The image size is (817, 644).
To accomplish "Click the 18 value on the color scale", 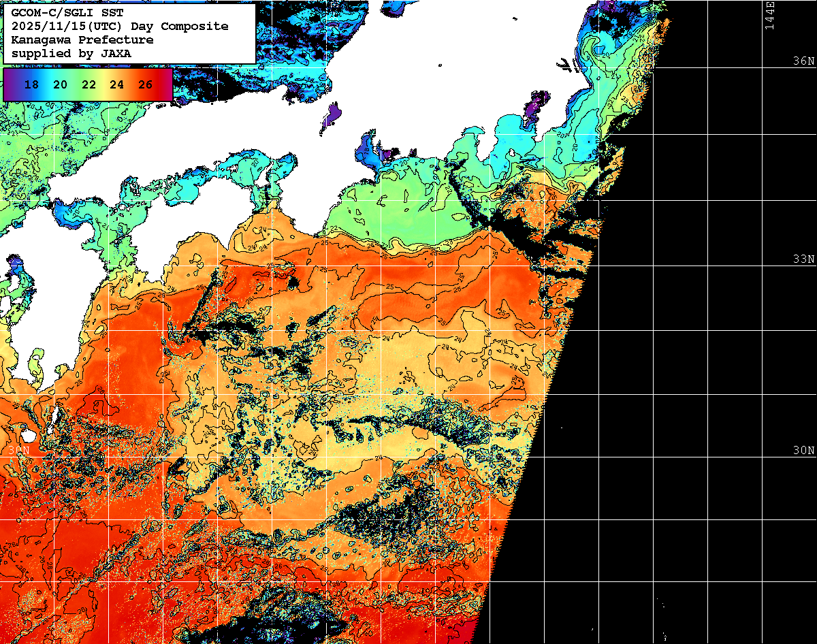I will point(31,84).
